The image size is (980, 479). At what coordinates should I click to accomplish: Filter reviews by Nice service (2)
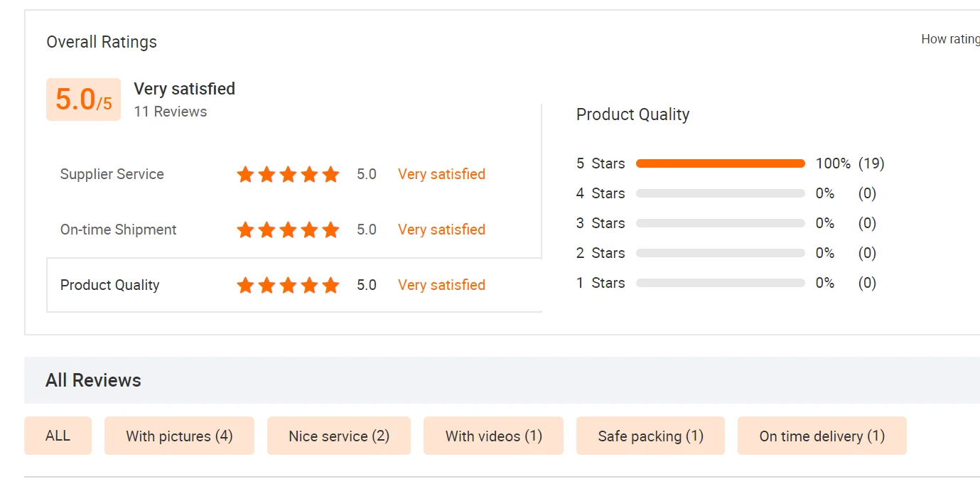pyautogui.click(x=339, y=436)
